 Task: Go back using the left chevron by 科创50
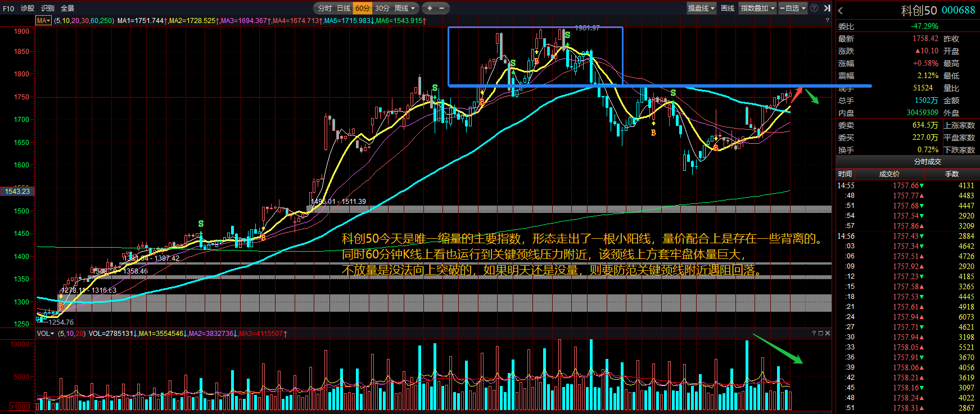pos(841,11)
